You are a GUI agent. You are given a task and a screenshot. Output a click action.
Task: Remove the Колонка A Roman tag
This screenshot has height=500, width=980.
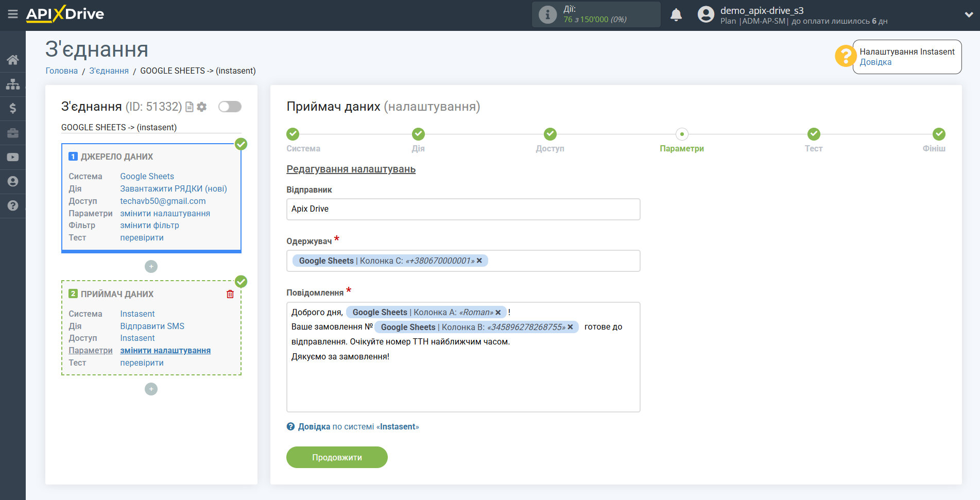[498, 312]
